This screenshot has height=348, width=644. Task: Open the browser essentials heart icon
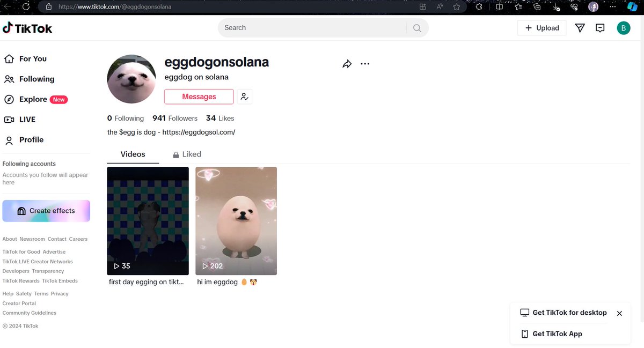click(x=574, y=7)
